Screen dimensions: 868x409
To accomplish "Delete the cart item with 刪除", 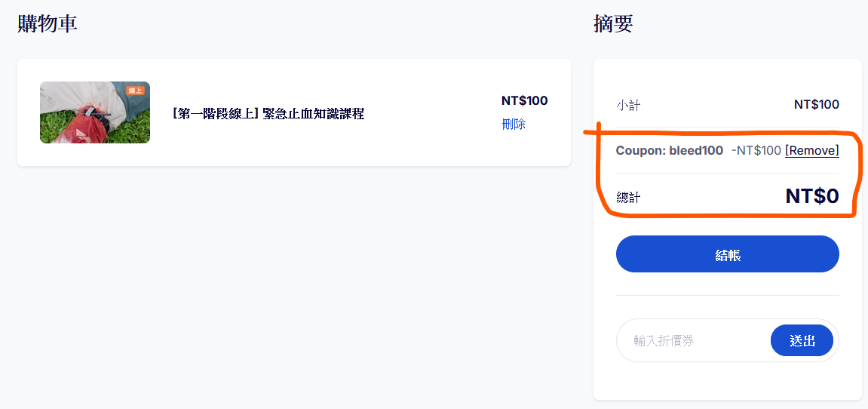I will [x=513, y=125].
